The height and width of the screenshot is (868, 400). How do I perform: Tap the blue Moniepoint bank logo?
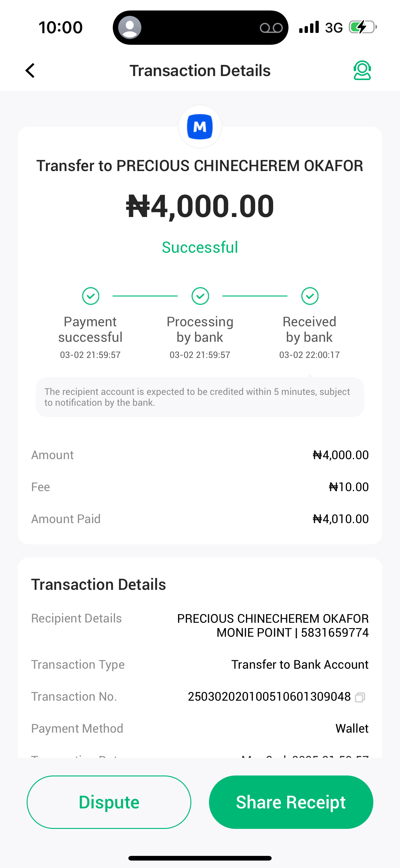click(200, 127)
